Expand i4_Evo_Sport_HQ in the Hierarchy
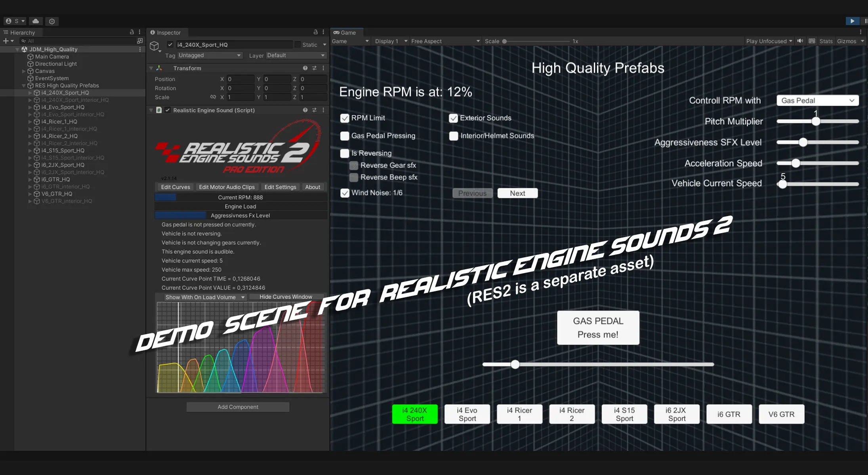Screen dimensions: 868x475 pos(30,107)
